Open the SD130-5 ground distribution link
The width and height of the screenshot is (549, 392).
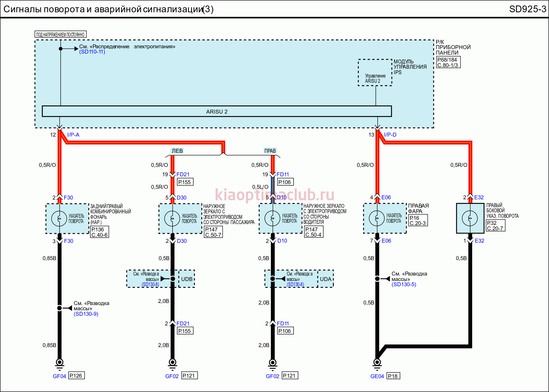(404, 284)
